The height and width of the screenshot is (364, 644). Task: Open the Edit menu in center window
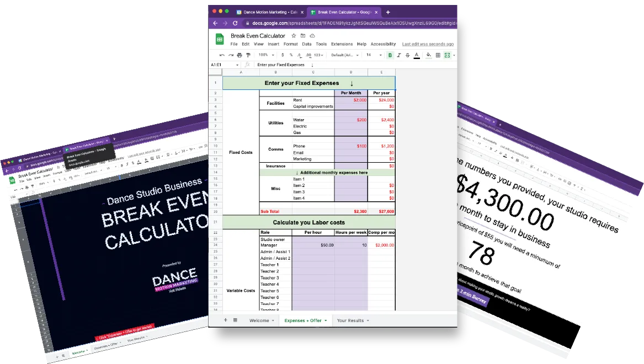(x=246, y=44)
